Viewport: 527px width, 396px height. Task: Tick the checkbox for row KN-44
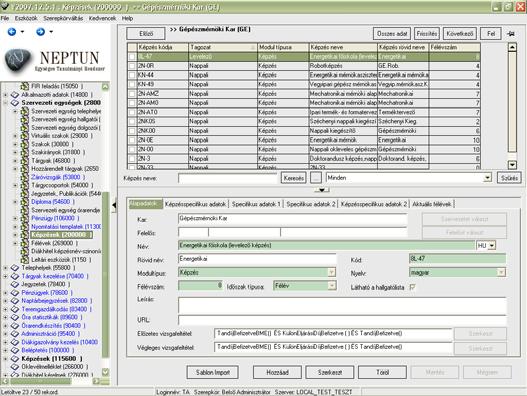tap(132, 76)
